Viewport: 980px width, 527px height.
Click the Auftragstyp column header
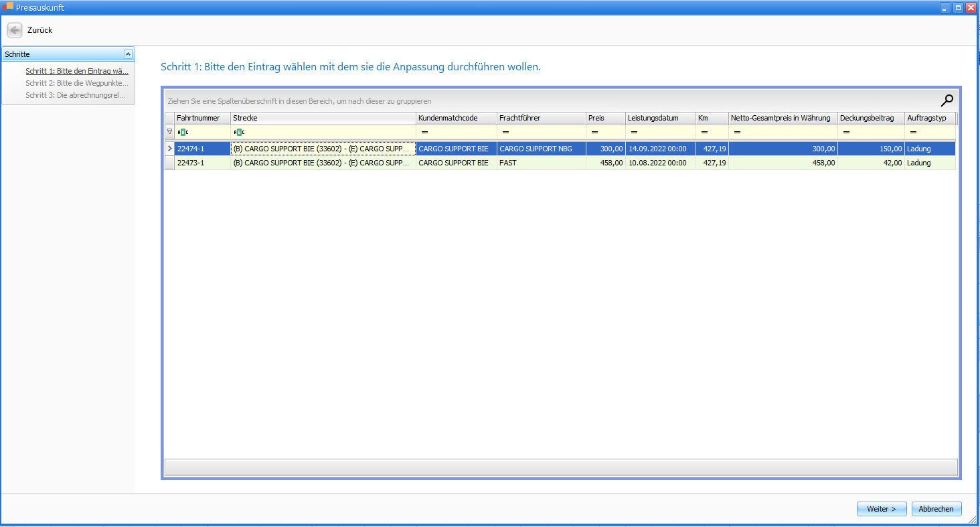point(929,118)
